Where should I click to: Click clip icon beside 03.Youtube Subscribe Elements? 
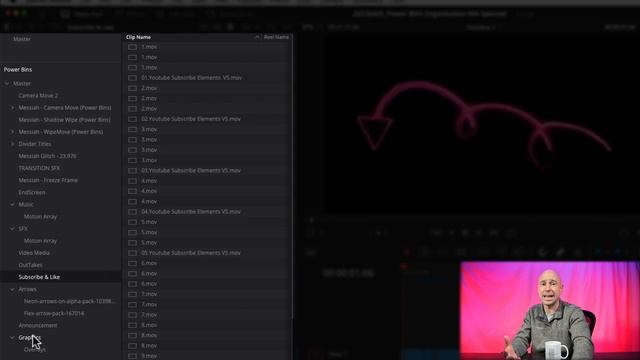[x=132, y=170]
